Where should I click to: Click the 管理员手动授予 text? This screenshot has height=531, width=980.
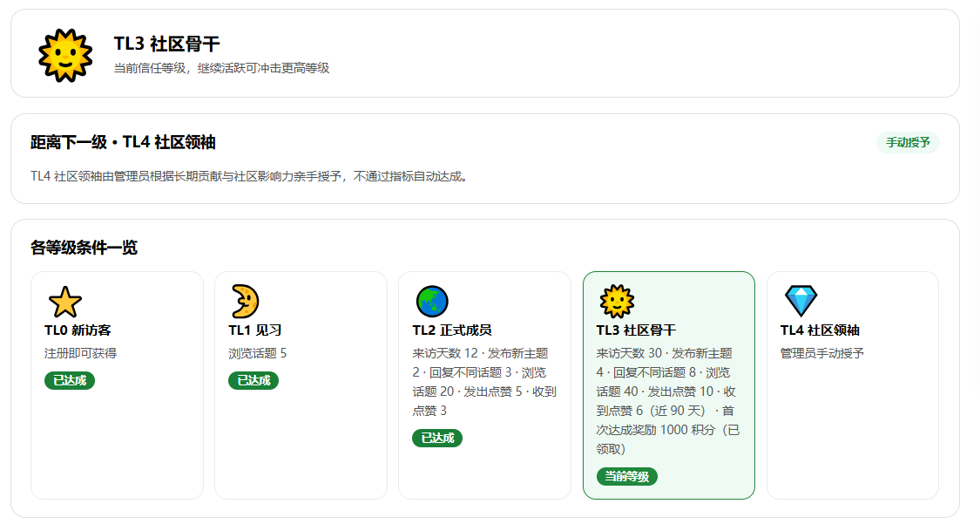click(x=821, y=353)
